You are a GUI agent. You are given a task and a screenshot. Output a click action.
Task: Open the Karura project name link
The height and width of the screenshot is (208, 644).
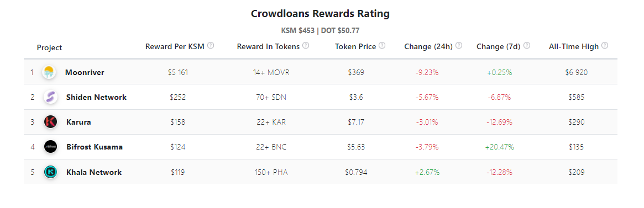[x=78, y=122]
